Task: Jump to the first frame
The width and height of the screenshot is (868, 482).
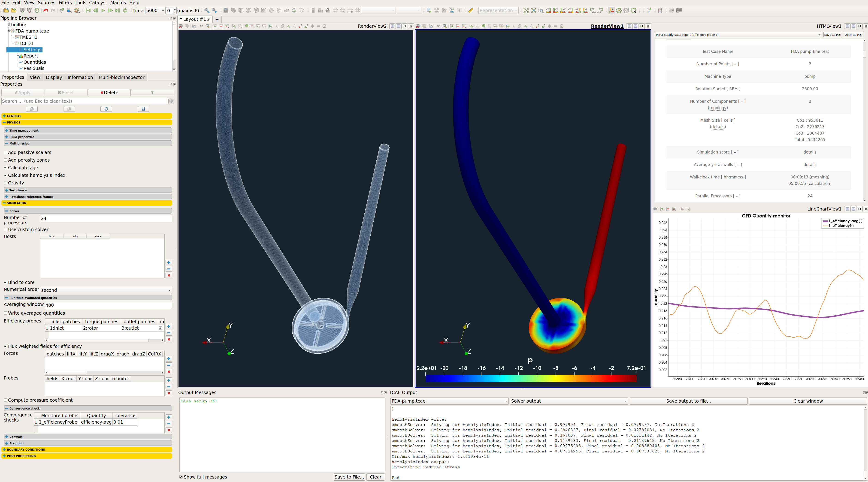Action: click(x=88, y=10)
